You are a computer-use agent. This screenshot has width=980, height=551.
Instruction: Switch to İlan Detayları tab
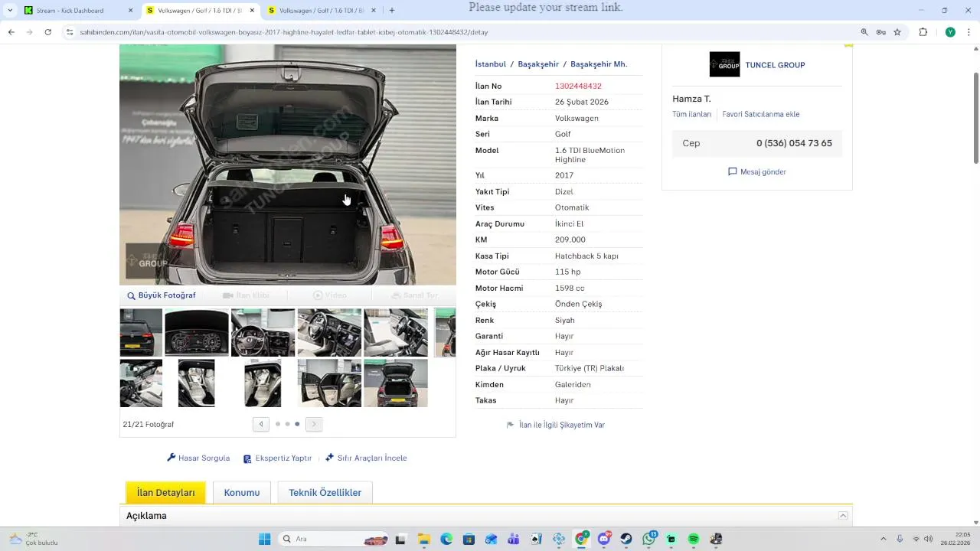pos(166,493)
